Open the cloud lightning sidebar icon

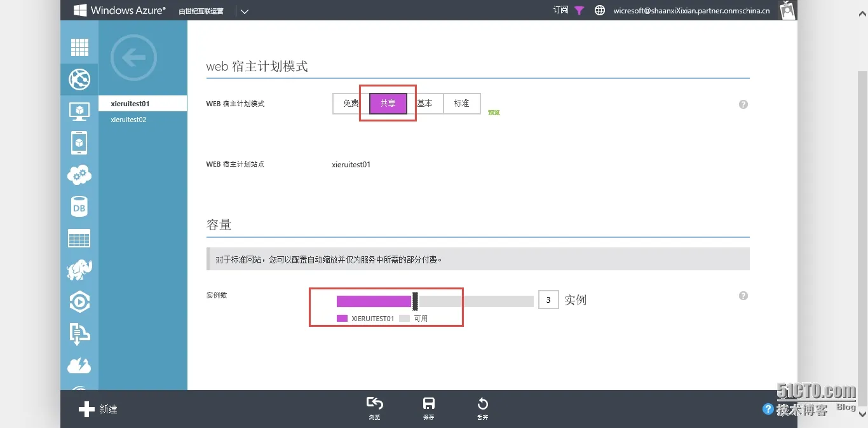coord(79,366)
